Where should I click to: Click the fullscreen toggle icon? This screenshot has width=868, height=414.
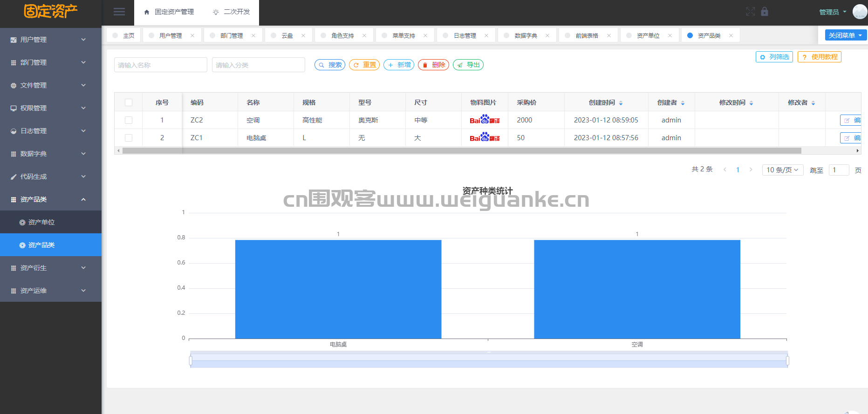coord(750,12)
